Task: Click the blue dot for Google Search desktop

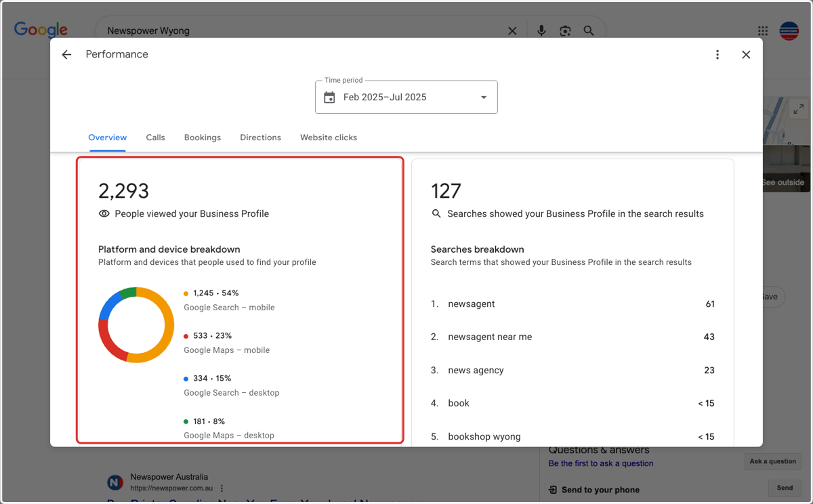Action: tap(186, 379)
